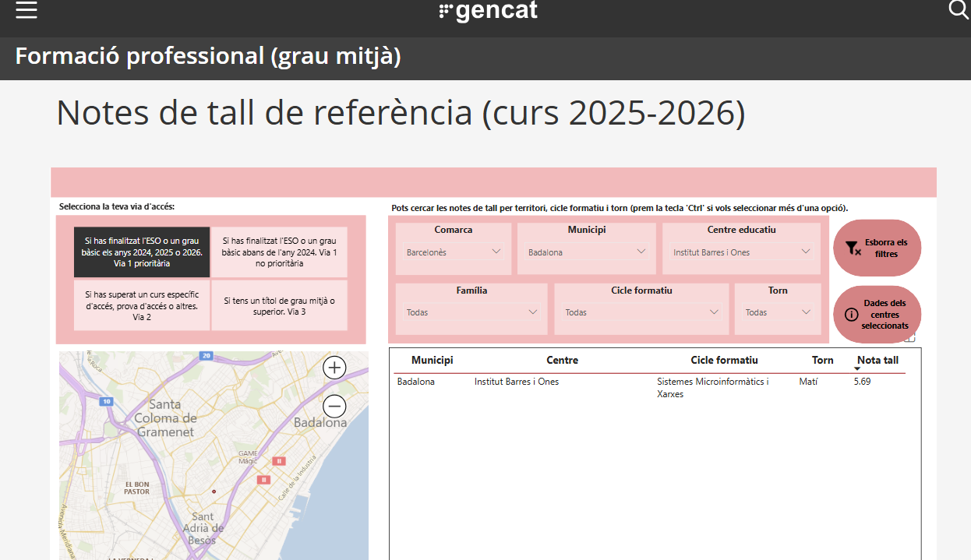Viewport: 971px width, 560px height.
Task: Open the Torn dropdown
Action: 778,312
